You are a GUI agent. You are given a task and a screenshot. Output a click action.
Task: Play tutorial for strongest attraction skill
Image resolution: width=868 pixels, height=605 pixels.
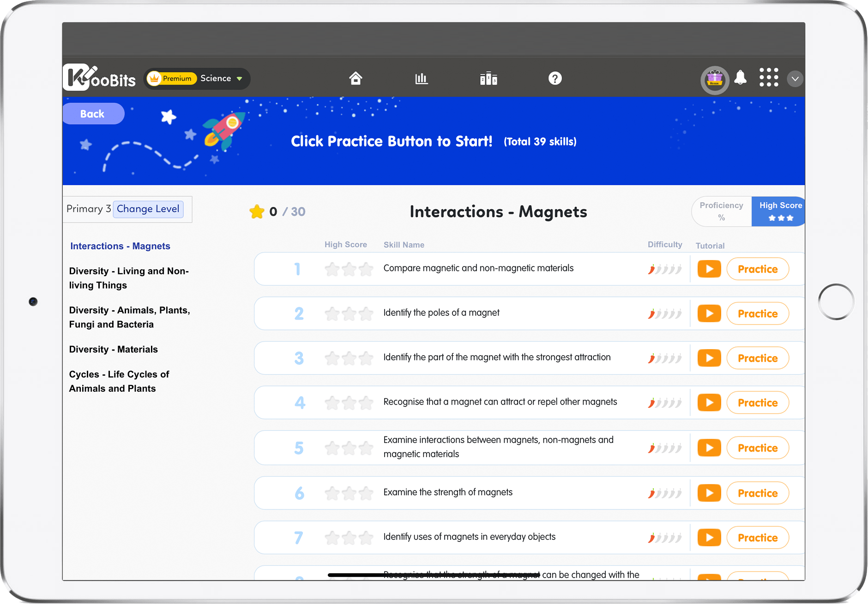point(709,358)
